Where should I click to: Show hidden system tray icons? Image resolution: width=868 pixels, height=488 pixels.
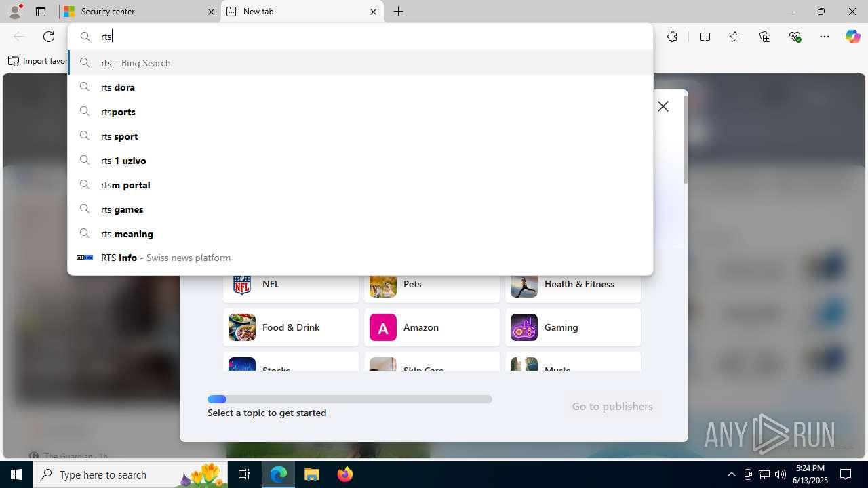731,474
